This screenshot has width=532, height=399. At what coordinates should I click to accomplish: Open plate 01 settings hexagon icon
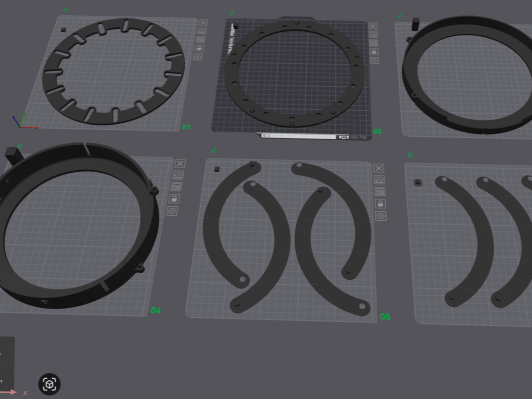[x=198, y=56]
